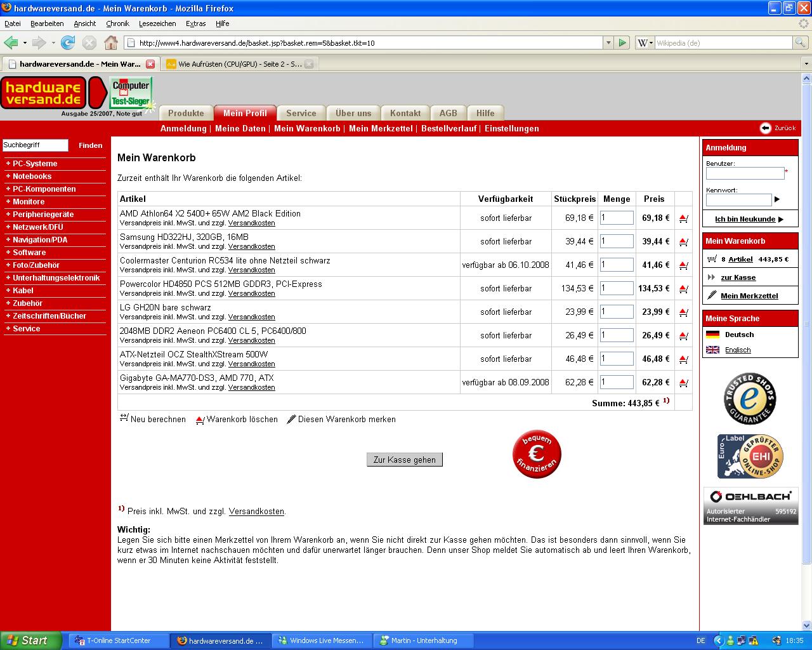This screenshot has height=650, width=812.
Task: Click Computer Bild Test-Sieger badge
Action: tap(131, 93)
